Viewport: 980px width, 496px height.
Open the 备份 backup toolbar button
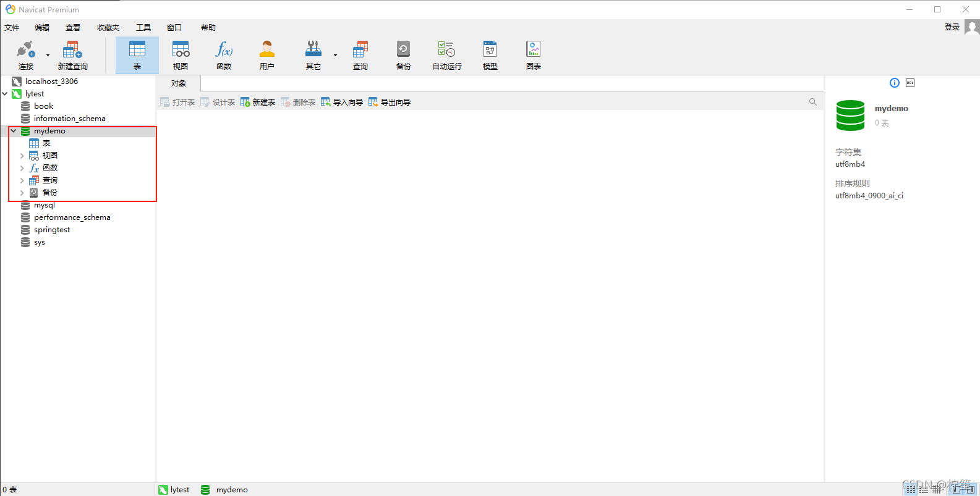(x=403, y=55)
